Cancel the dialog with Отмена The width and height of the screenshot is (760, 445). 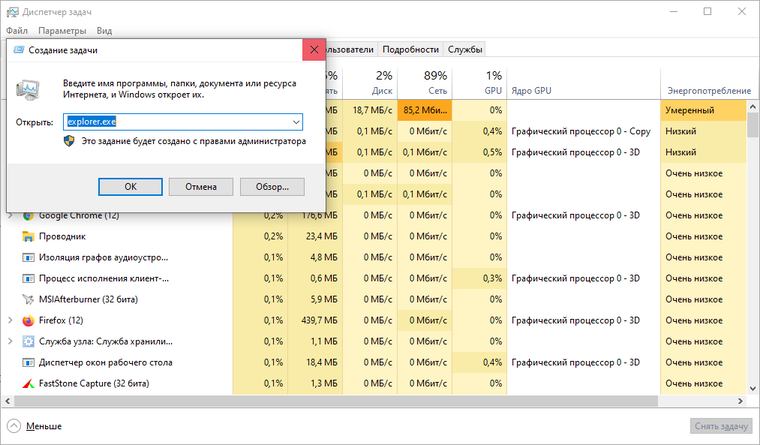[x=201, y=187]
